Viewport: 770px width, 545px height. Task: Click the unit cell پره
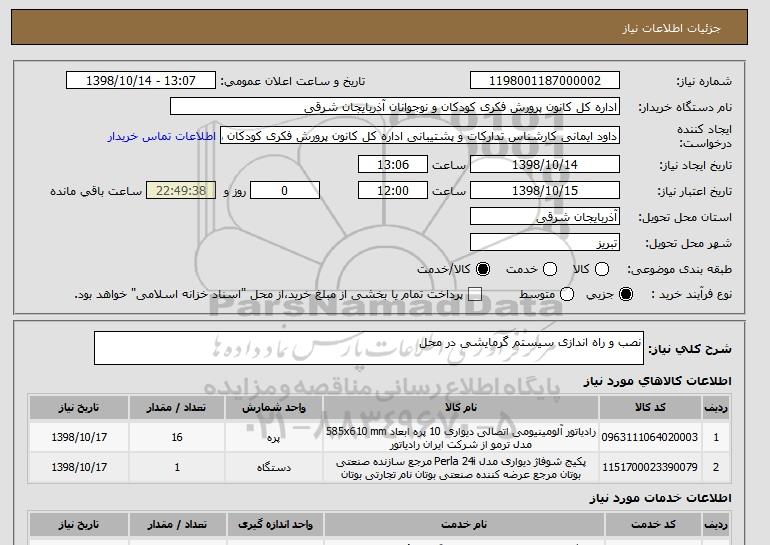[274, 437]
